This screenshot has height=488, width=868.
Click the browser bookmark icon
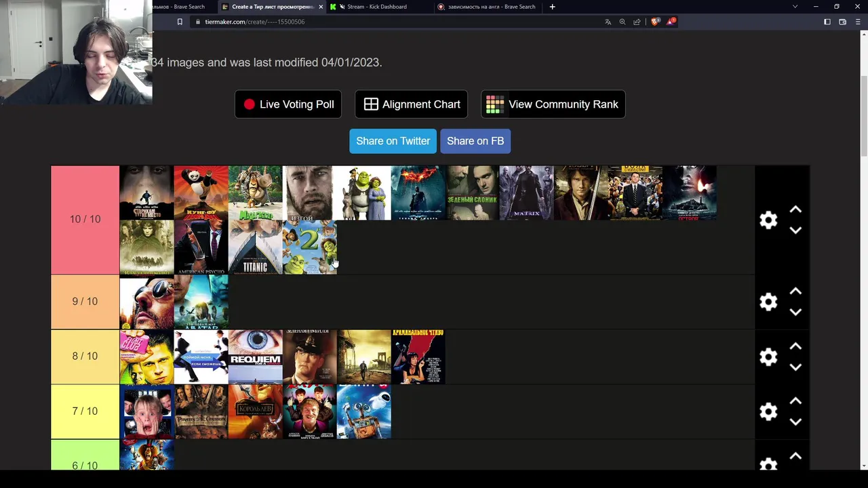pyautogui.click(x=180, y=22)
